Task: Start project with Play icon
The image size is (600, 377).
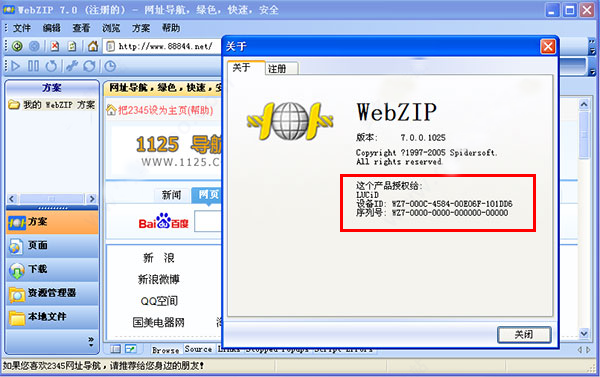Action: click(16, 66)
